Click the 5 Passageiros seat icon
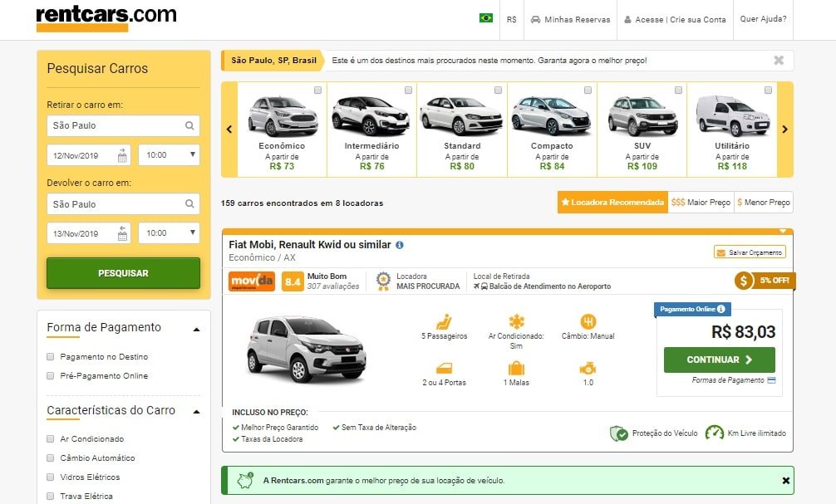This screenshot has height=504, width=836. coord(444,322)
